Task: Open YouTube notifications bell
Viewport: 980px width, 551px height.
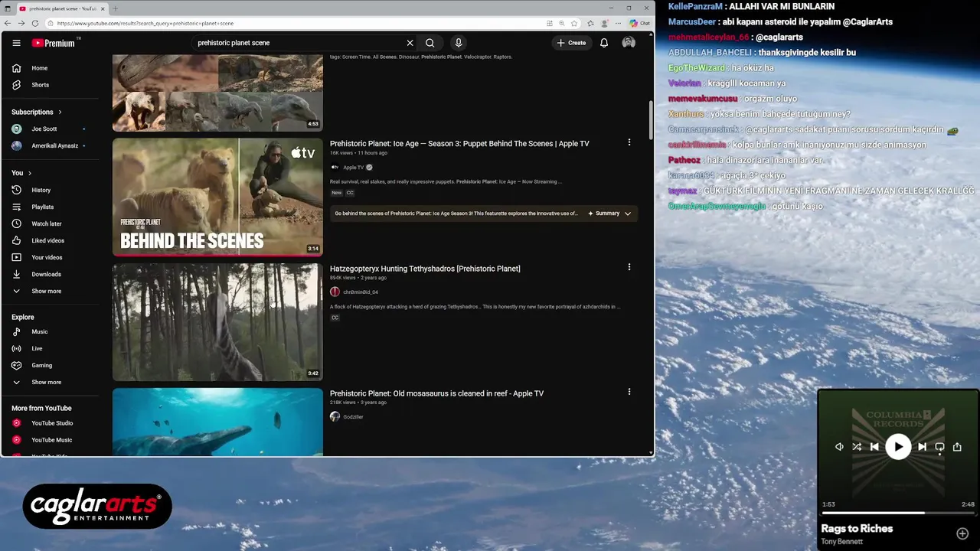Action: (604, 43)
